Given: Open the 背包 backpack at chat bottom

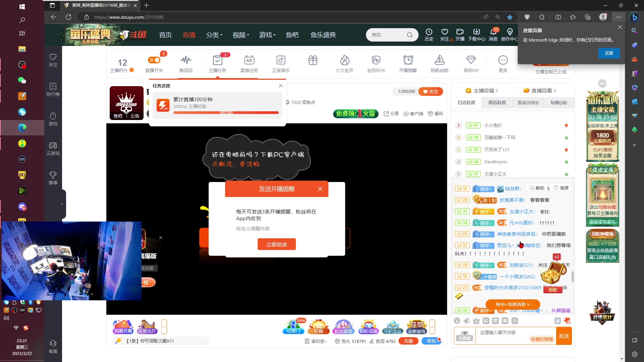Looking at the screenshot, I should pyautogui.click(x=432, y=341).
